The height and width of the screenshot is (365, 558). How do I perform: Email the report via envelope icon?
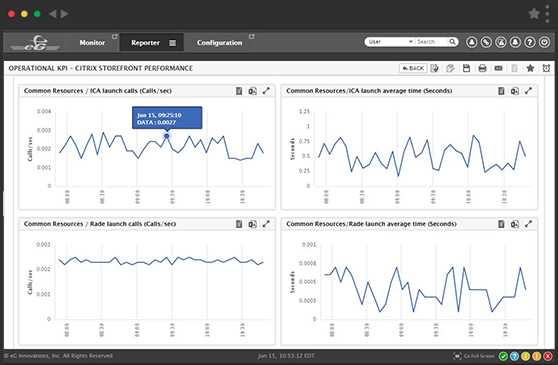tap(498, 68)
